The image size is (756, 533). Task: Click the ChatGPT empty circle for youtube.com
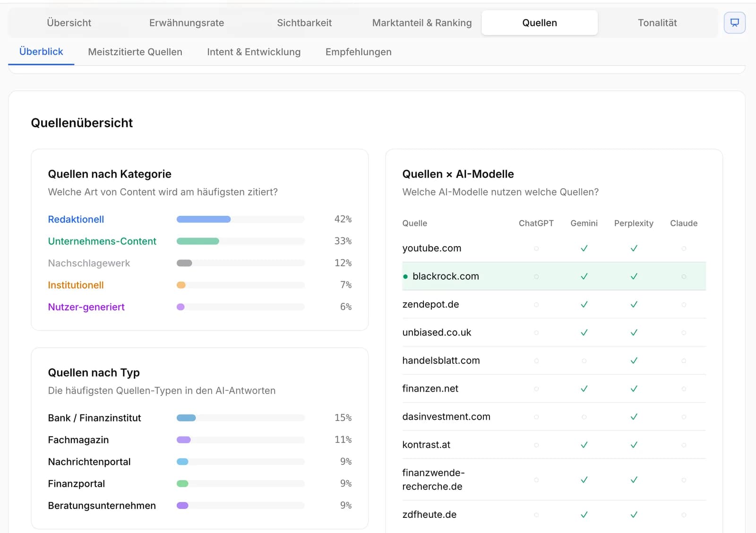tap(536, 248)
